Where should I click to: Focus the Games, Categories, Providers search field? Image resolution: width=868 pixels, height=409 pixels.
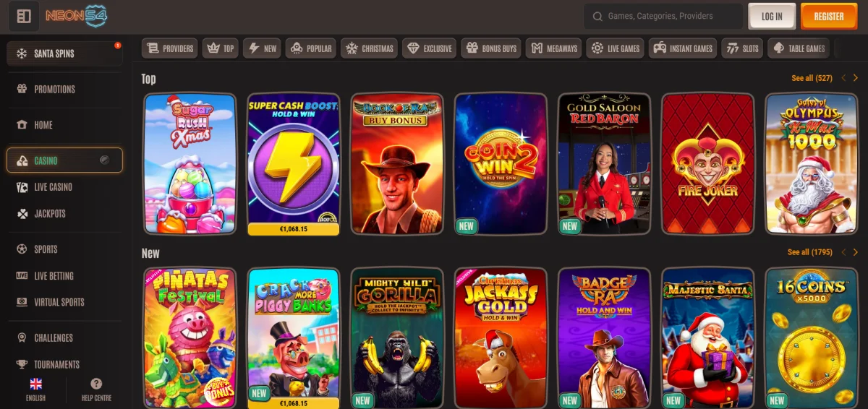[663, 16]
